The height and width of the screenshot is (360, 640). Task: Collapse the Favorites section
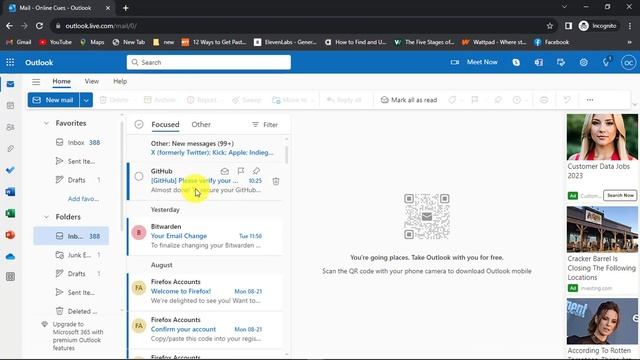[47, 123]
